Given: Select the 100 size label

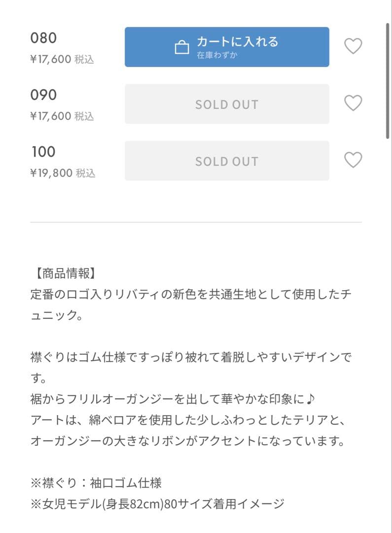Looking at the screenshot, I should point(43,152).
